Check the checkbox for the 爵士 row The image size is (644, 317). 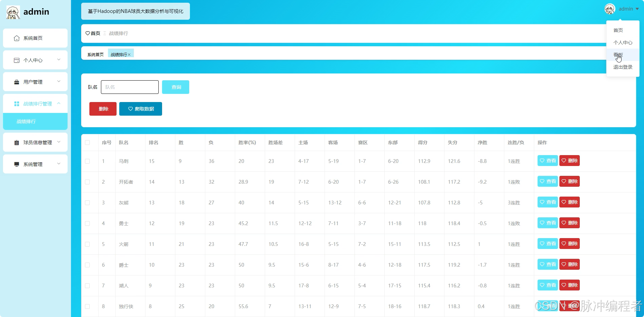(x=87, y=265)
